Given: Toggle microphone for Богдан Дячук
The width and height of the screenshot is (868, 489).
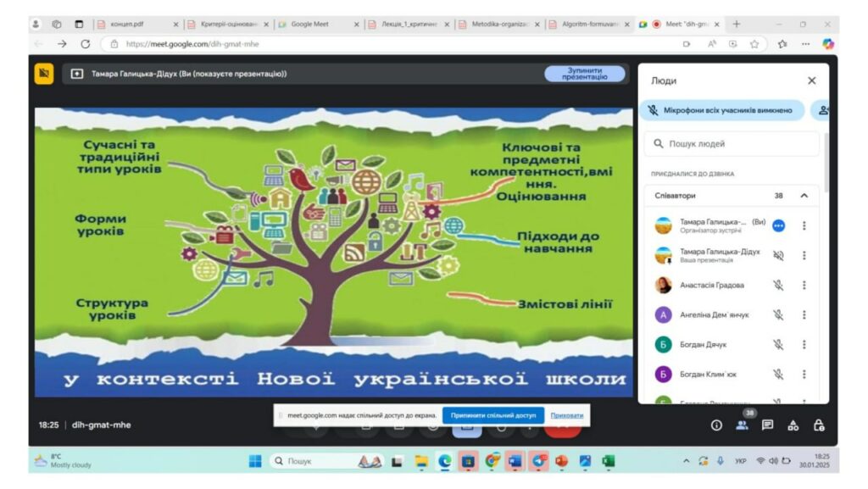Looking at the screenshot, I should [778, 344].
